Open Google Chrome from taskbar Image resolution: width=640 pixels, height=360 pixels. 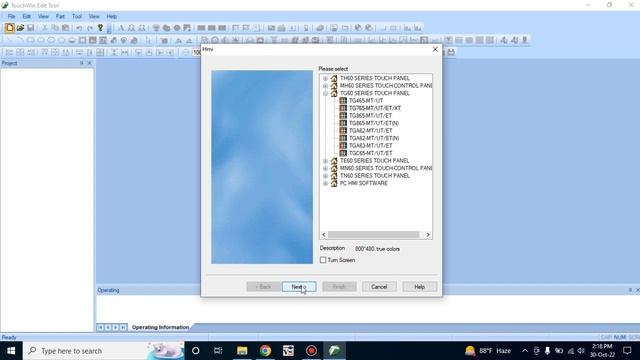265,351
